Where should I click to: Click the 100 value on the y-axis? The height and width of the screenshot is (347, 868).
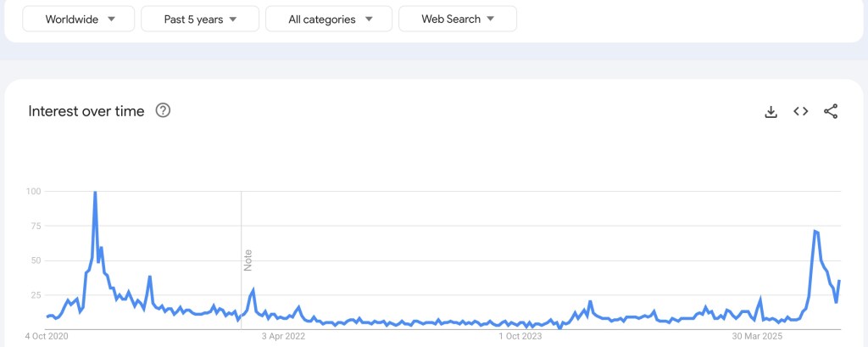tap(33, 192)
